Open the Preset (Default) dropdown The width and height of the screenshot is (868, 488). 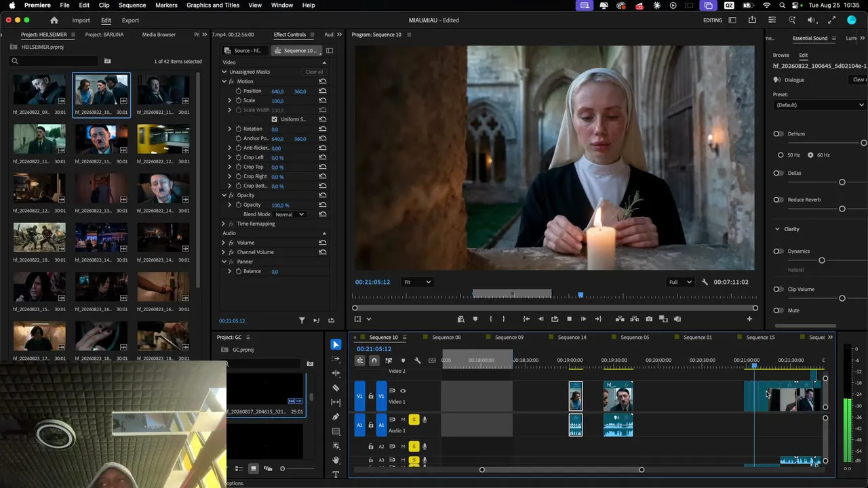point(820,105)
